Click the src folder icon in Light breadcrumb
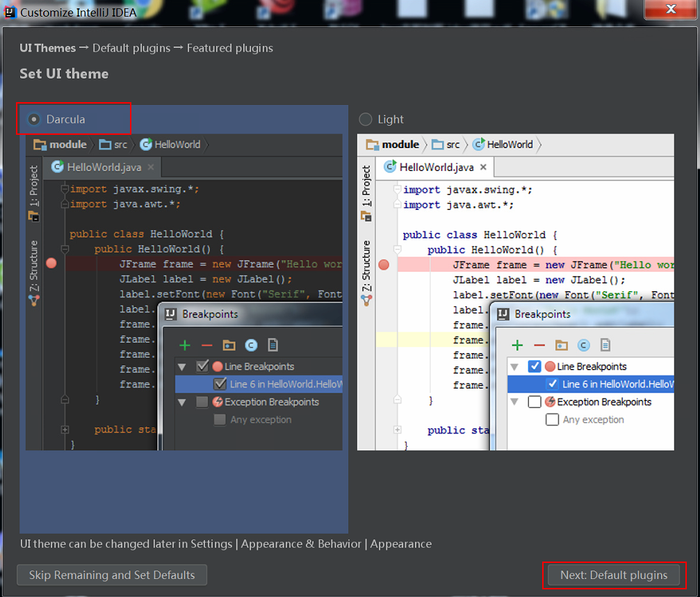700x597 pixels. click(438, 145)
